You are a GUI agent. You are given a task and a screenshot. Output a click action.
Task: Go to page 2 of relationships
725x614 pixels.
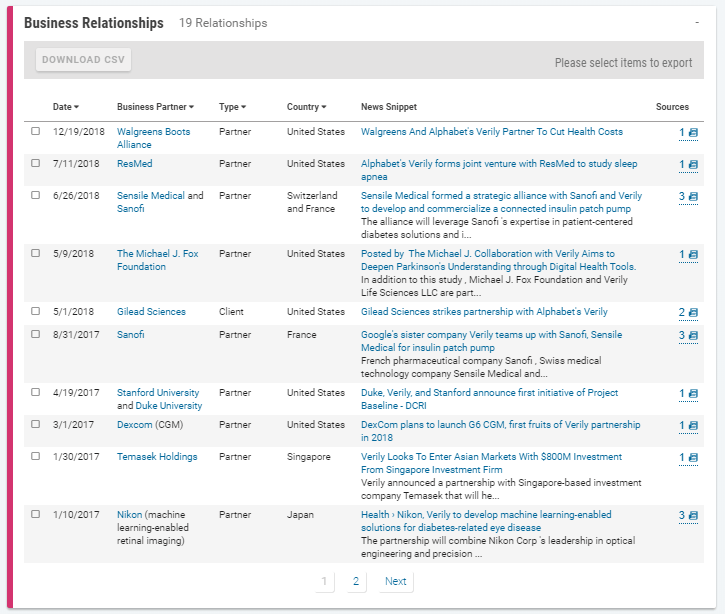pyautogui.click(x=356, y=581)
